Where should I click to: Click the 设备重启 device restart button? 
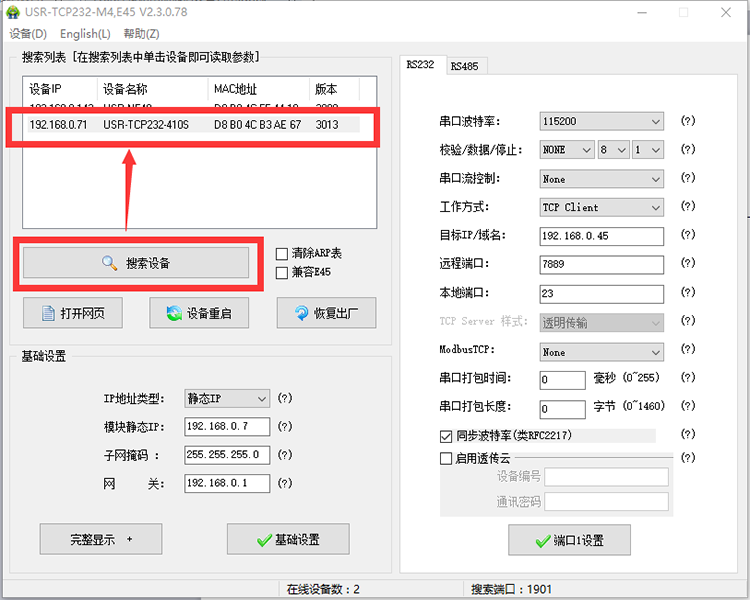199,313
